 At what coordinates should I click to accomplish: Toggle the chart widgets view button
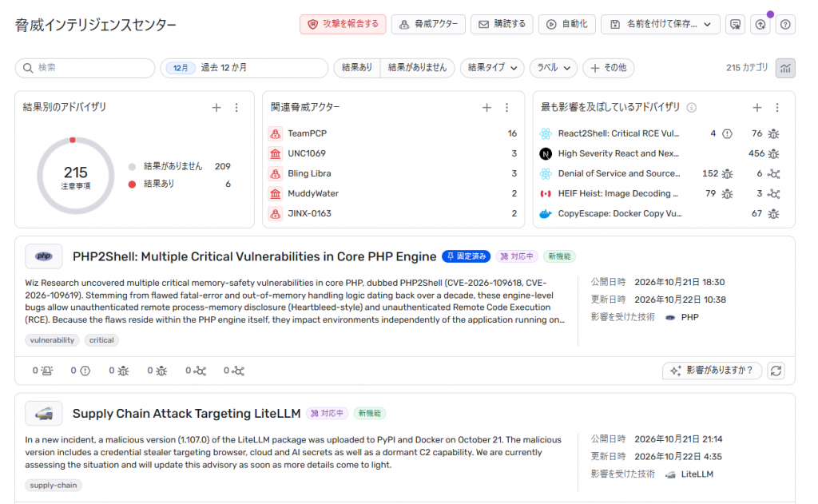785,68
